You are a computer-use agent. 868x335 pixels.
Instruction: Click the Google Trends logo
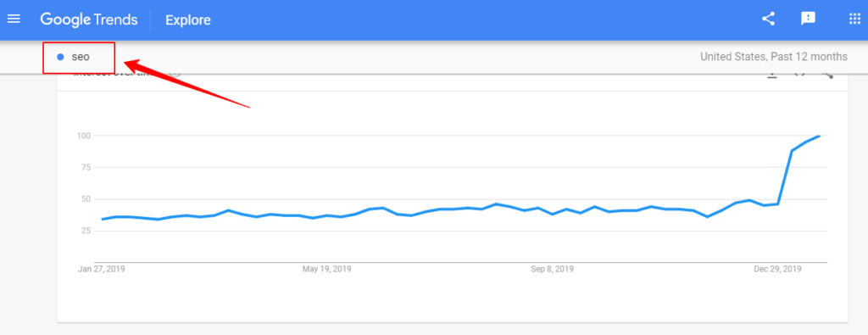tap(88, 20)
